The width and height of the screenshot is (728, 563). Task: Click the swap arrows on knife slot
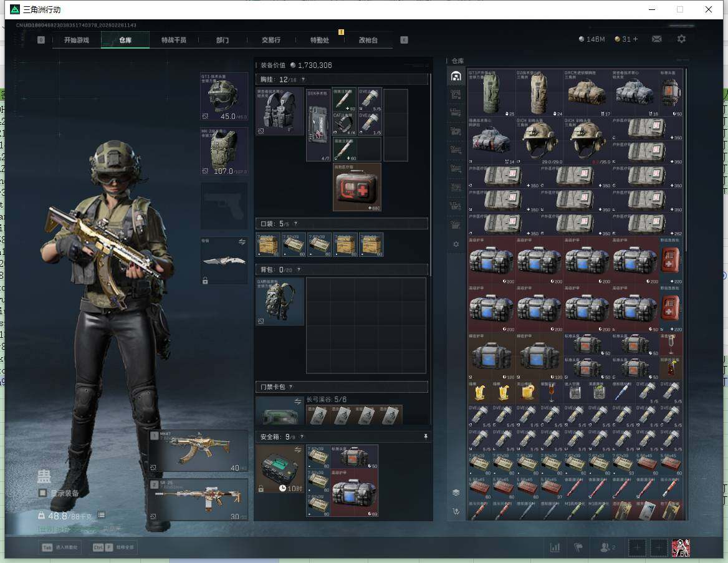[x=242, y=241]
